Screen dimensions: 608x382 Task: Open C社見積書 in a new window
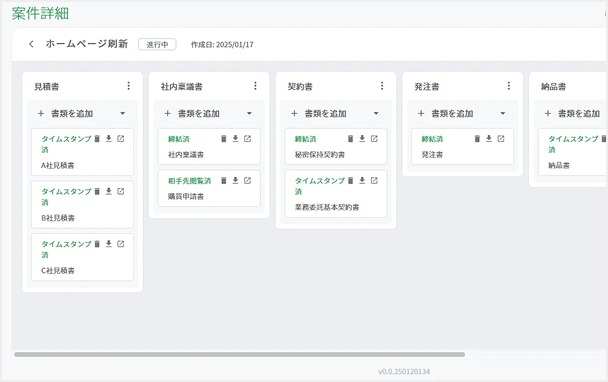(x=121, y=244)
